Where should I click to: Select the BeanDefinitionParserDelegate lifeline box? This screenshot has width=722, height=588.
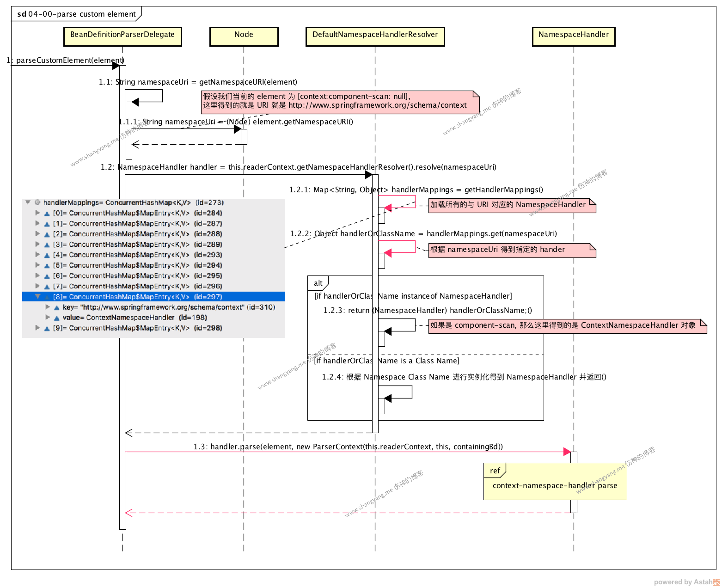[x=122, y=37]
